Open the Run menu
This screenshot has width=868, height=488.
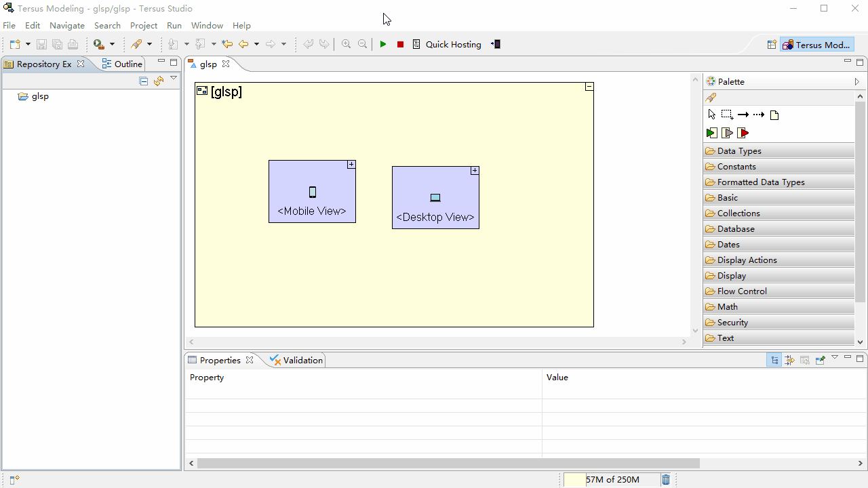[174, 25]
